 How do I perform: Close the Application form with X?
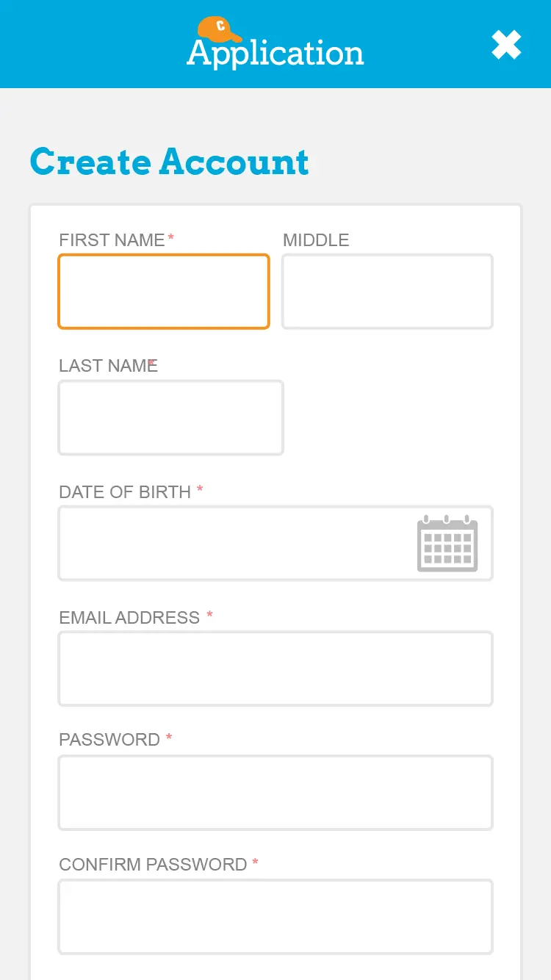(x=506, y=45)
